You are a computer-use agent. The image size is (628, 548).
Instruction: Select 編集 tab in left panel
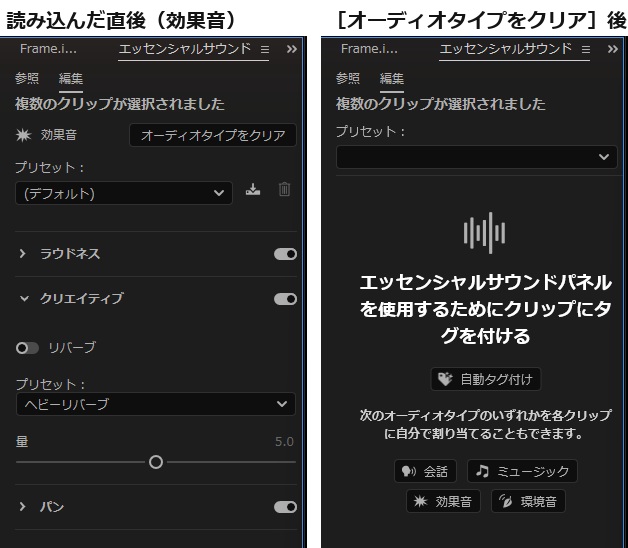pyautogui.click(x=71, y=78)
